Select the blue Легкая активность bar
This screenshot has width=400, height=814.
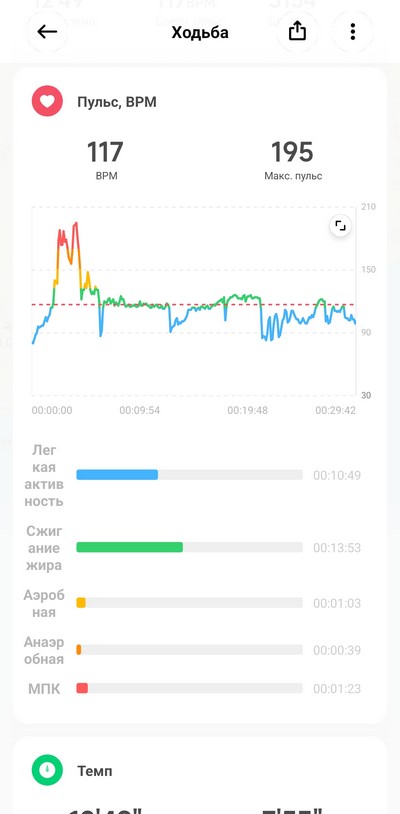(117, 474)
